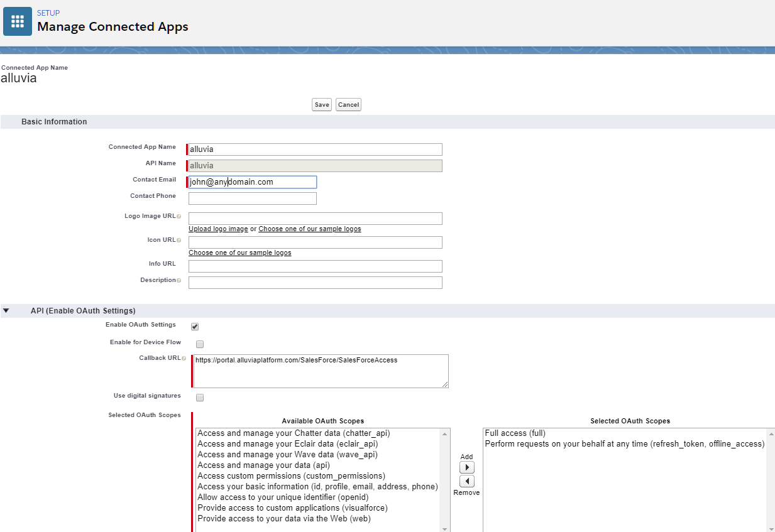775x532 pixels.
Task: Click the Callback URL text area
Action: [321, 371]
